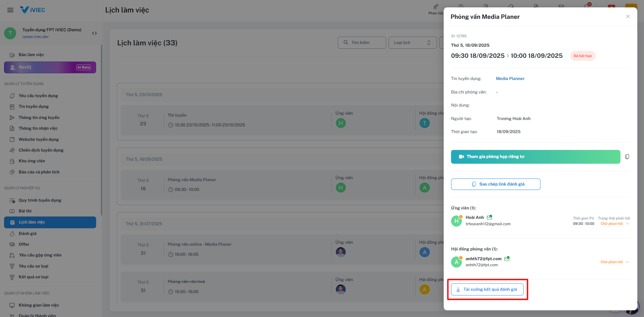Open the Loại lịch dropdown
Viewport: 644px width, 317px height.
pos(412,43)
